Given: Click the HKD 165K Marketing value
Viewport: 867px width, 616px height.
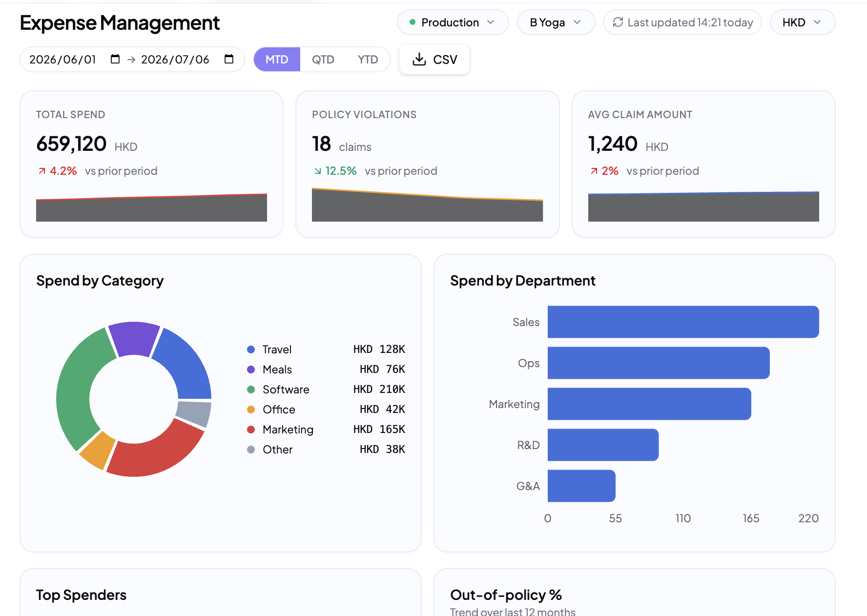Looking at the screenshot, I should [x=379, y=430].
